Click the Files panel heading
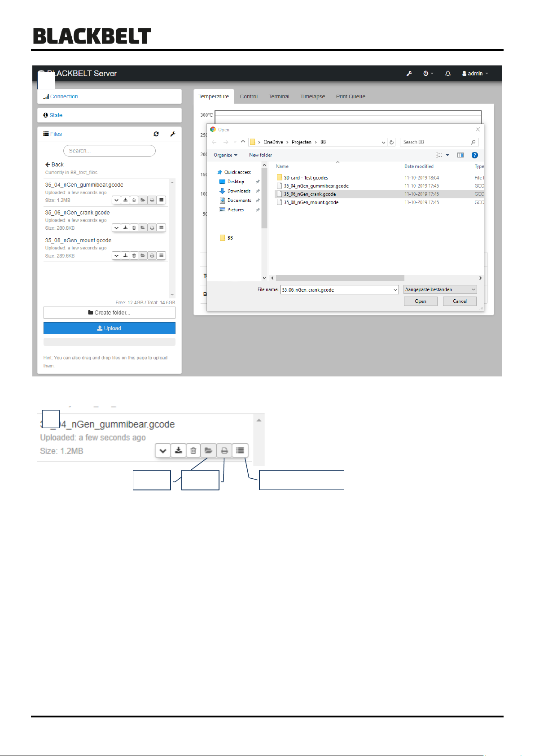This screenshot has height=756, width=535. (53, 134)
